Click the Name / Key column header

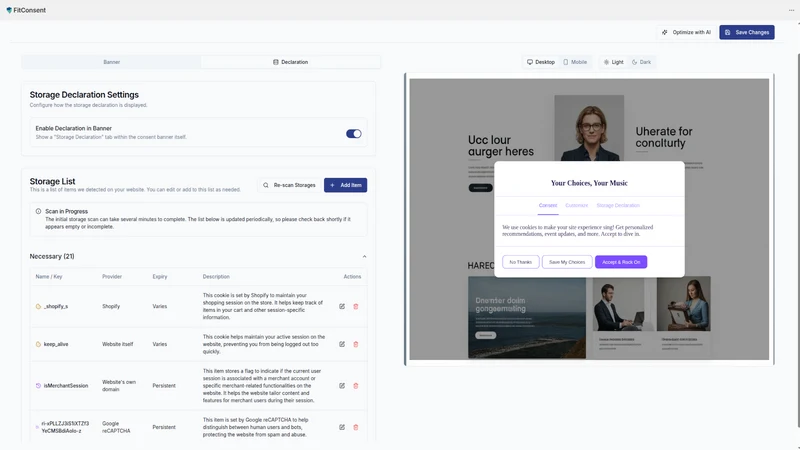click(49, 277)
